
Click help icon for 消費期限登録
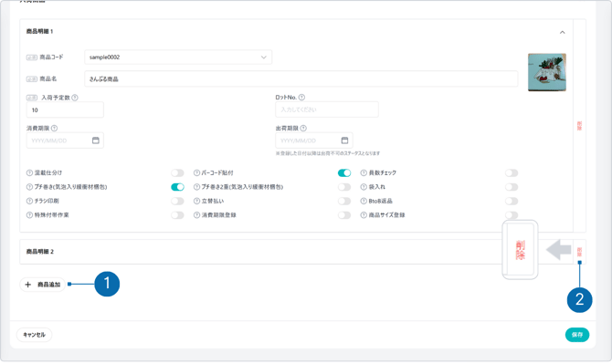click(196, 215)
